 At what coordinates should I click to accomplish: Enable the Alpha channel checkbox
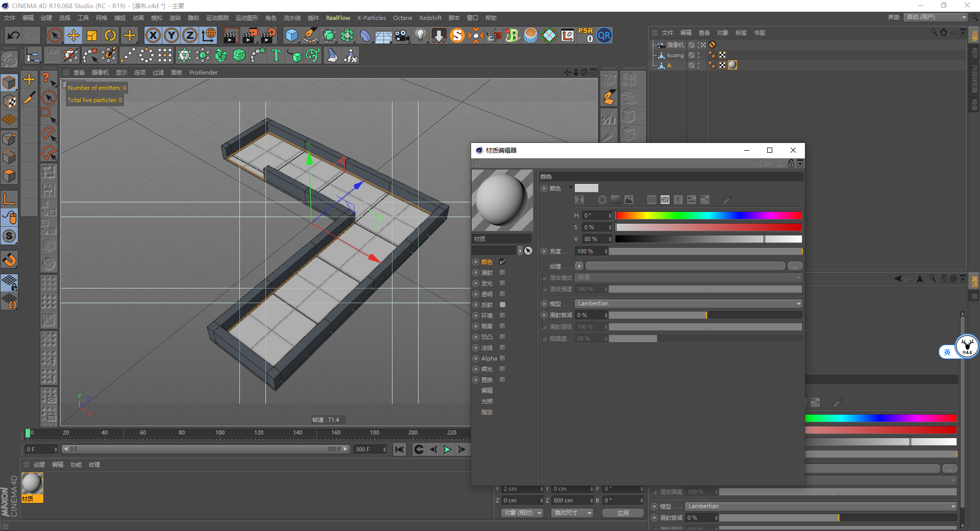[x=502, y=358]
